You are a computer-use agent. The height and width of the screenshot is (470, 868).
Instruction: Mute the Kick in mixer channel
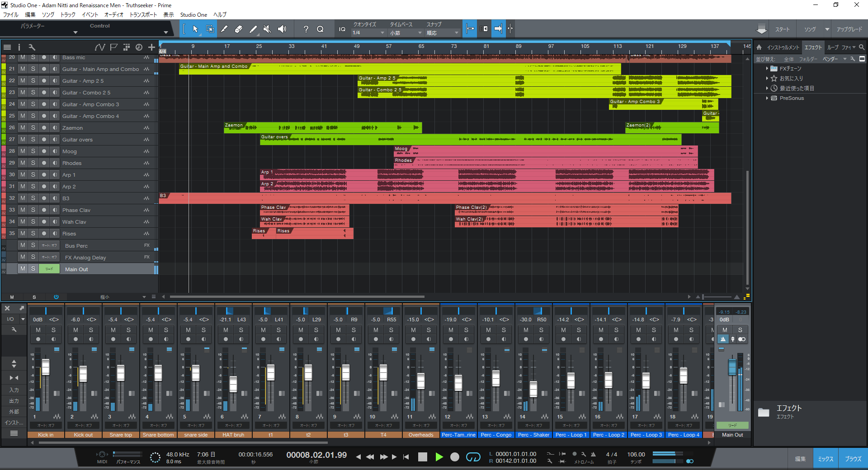tap(38, 330)
